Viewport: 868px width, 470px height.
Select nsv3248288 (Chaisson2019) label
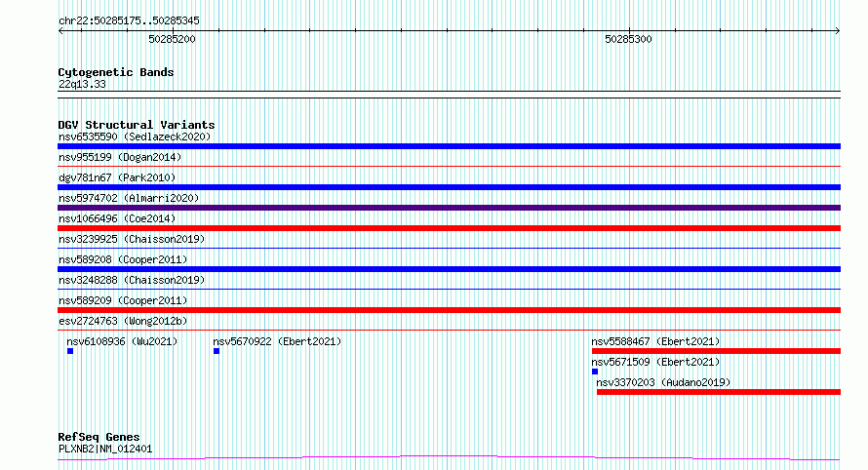point(132,280)
